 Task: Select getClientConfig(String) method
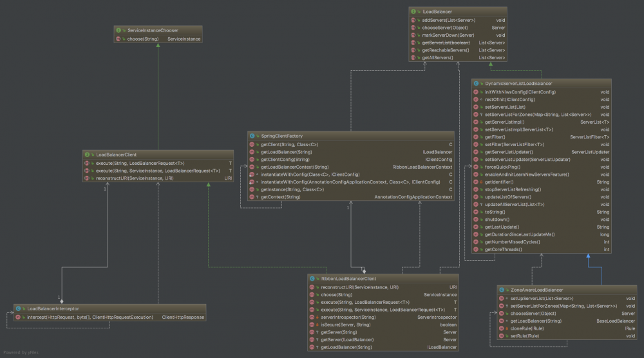click(351, 159)
